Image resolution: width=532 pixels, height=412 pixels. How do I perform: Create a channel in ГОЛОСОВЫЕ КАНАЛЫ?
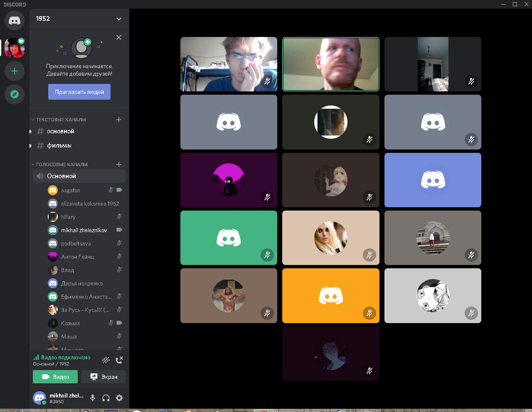tap(119, 164)
